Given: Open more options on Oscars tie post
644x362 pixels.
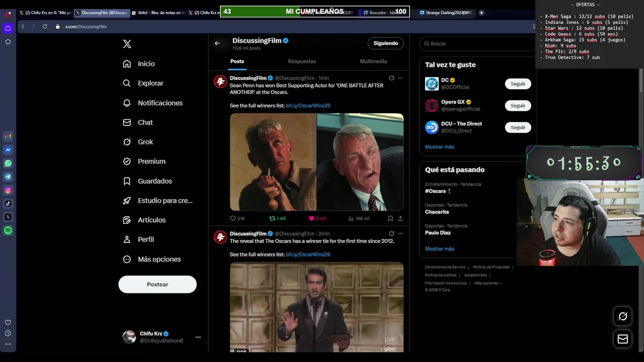Looking at the screenshot, I should pos(400,233).
